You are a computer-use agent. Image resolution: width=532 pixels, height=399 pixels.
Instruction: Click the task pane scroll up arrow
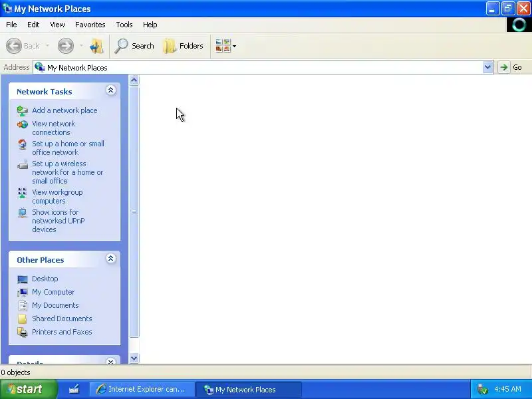pos(134,80)
